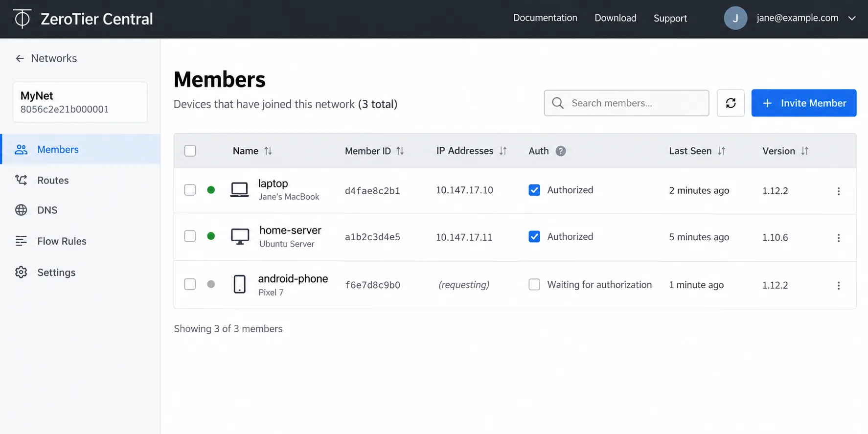Select the home-server row checkbox
The image size is (868, 434).
click(x=190, y=236)
